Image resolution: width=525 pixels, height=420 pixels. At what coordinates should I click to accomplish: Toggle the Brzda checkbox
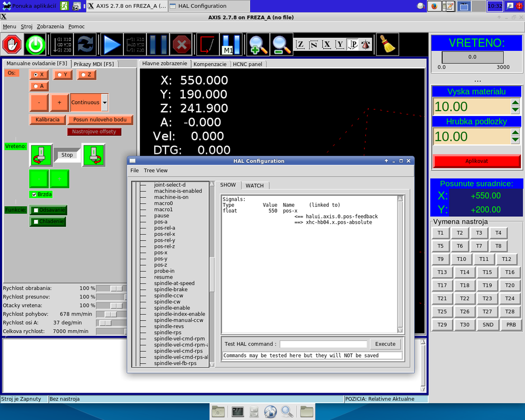pyautogui.click(x=35, y=194)
